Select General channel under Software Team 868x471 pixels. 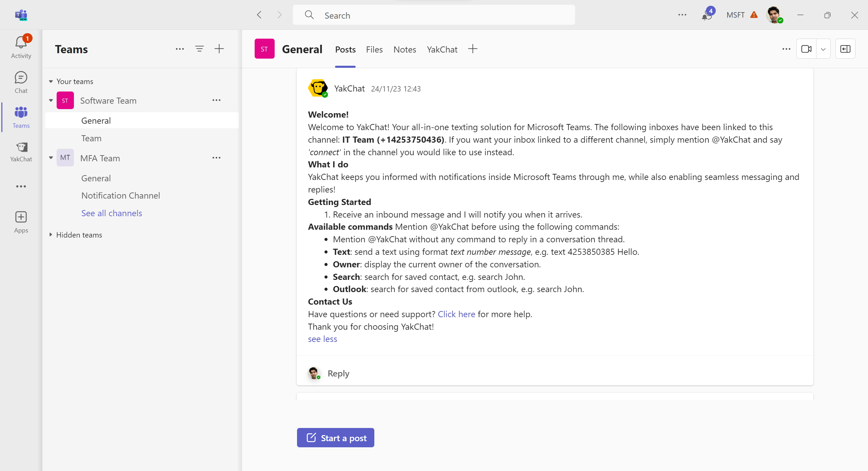click(x=142, y=121)
